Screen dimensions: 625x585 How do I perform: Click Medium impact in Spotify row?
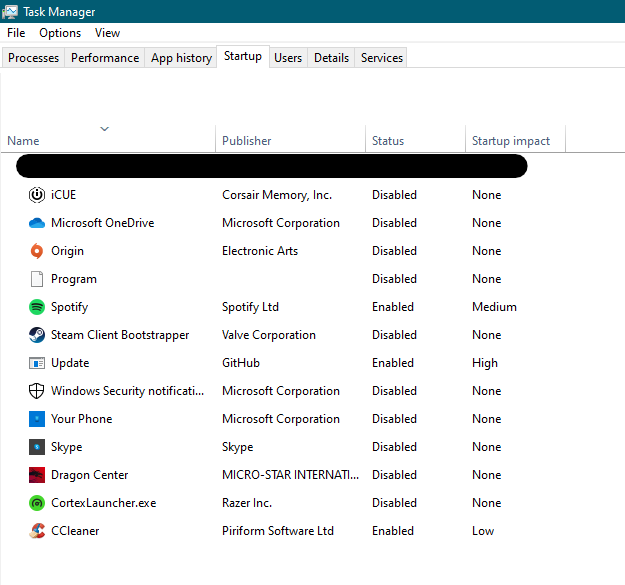[x=494, y=307]
